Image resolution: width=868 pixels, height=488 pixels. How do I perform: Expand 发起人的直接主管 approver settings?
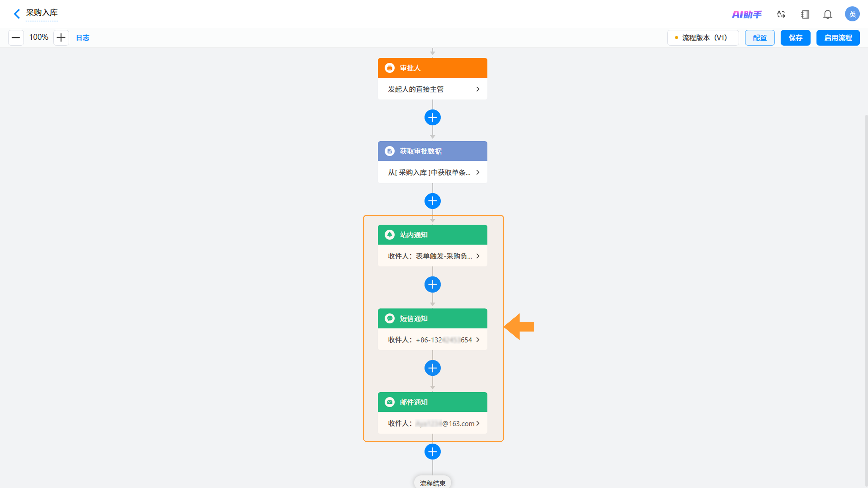pyautogui.click(x=433, y=89)
